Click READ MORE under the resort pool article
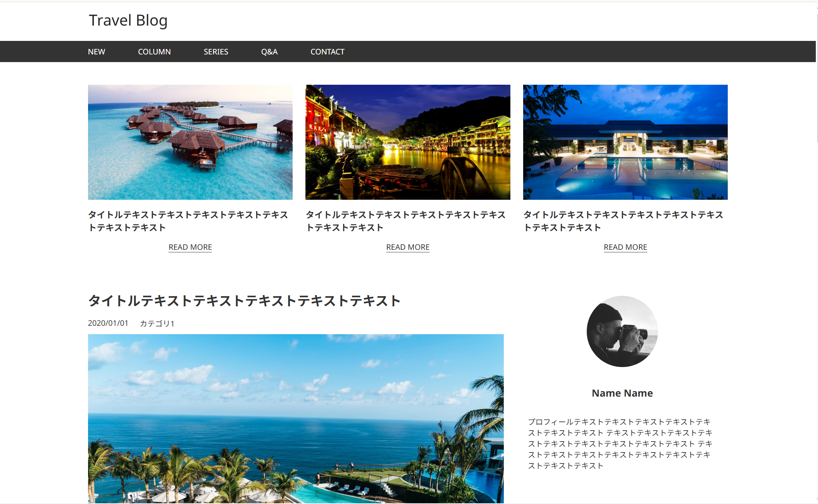 tap(625, 247)
